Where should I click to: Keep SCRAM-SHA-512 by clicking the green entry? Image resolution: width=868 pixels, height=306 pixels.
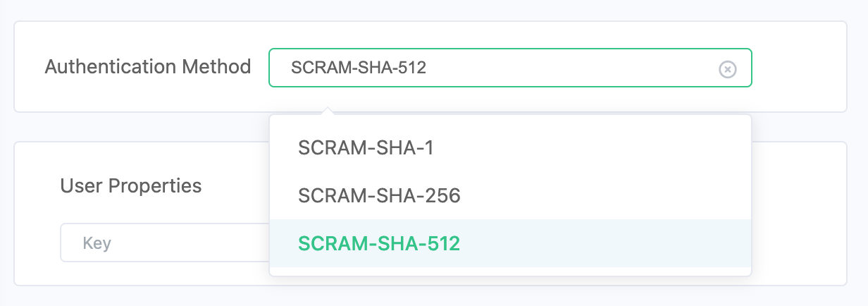[379, 243]
